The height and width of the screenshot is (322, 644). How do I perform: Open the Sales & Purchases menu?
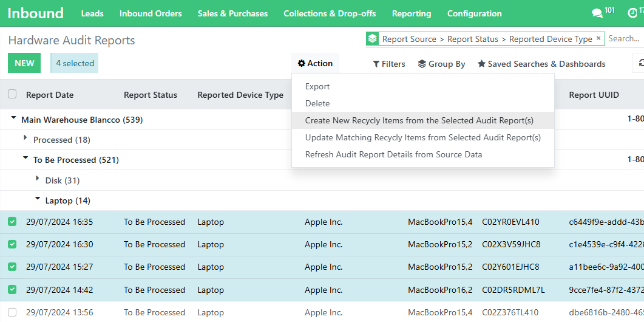click(232, 13)
